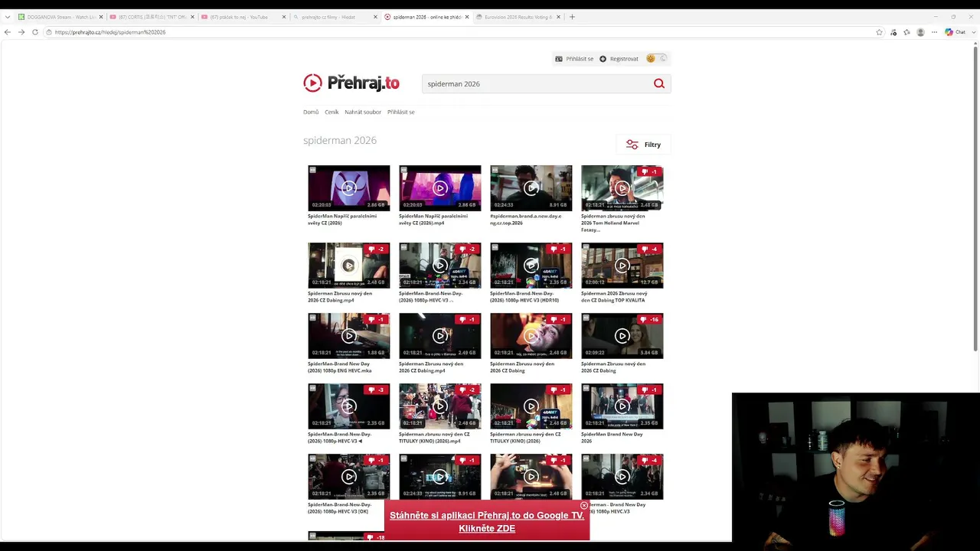
Task: Go back in the browser
Action: point(8,32)
